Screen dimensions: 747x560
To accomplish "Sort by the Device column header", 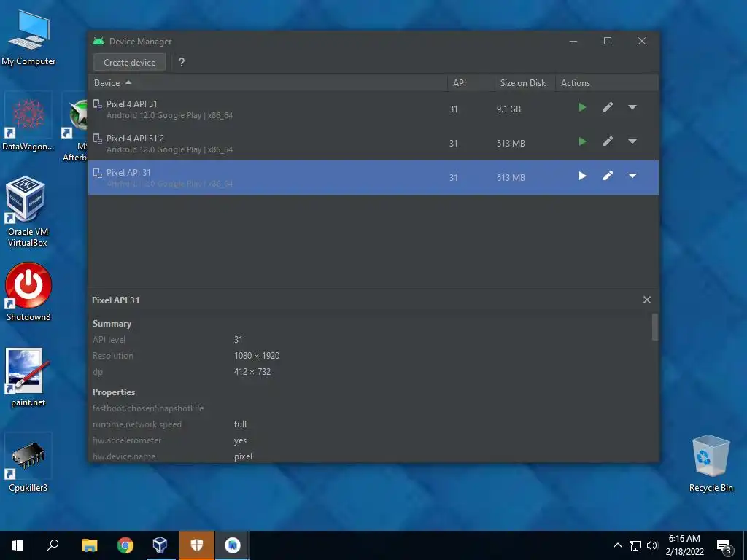I will pos(268,83).
